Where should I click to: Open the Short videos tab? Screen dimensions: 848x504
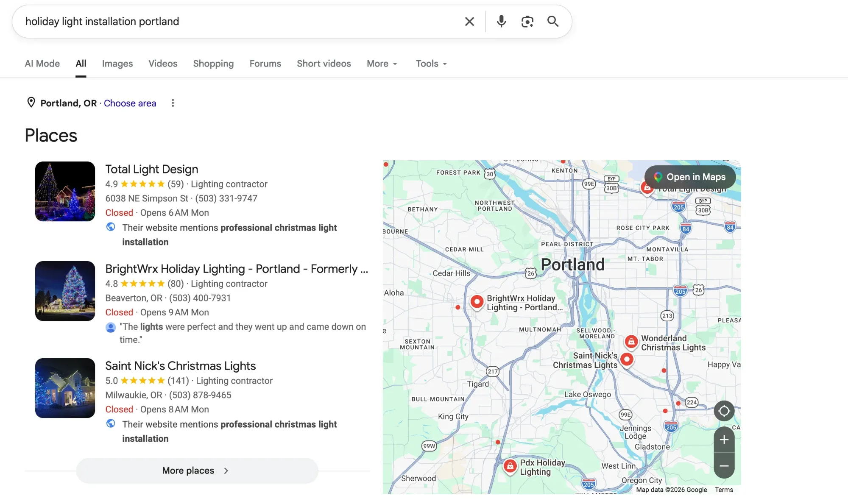coord(324,64)
